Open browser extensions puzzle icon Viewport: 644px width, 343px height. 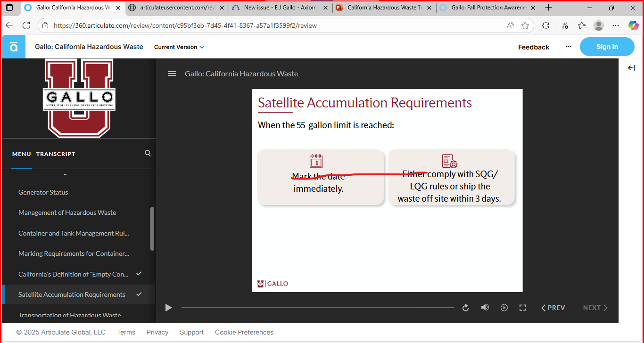pyautogui.click(x=545, y=25)
